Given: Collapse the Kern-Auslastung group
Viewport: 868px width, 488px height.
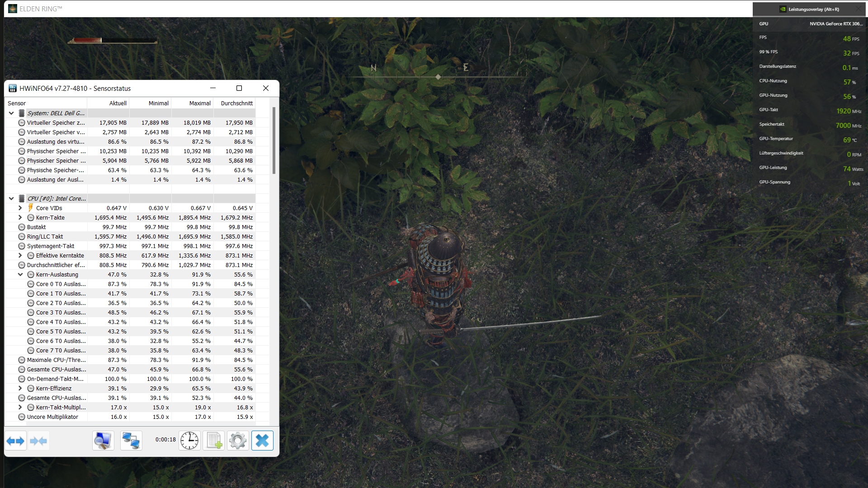Looking at the screenshot, I should 20,274.
